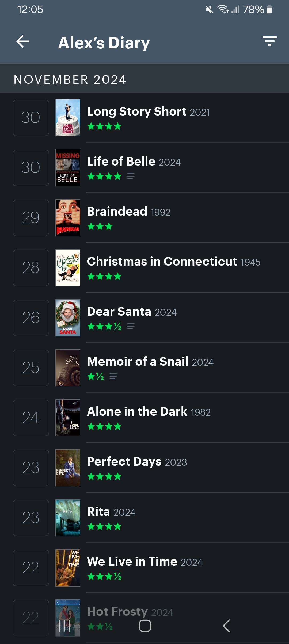The height and width of the screenshot is (644, 289).
Task: Open review icon for Life of Belle
Action: (131, 176)
